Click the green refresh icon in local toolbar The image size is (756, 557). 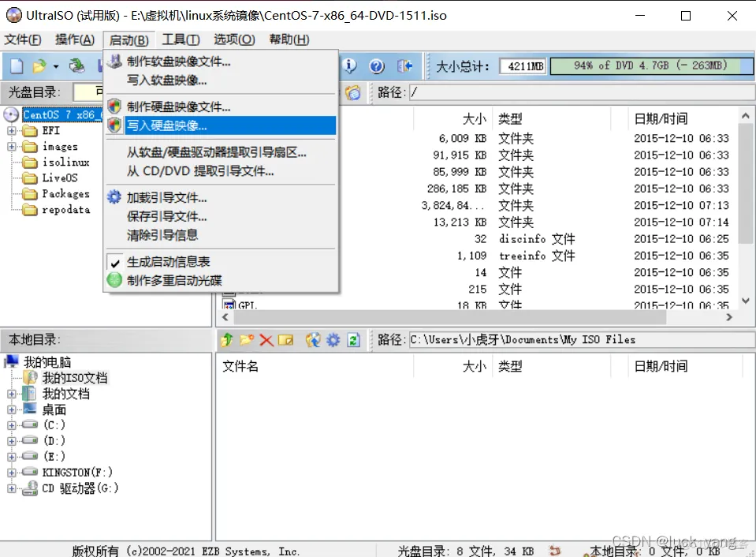click(x=354, y=340)
